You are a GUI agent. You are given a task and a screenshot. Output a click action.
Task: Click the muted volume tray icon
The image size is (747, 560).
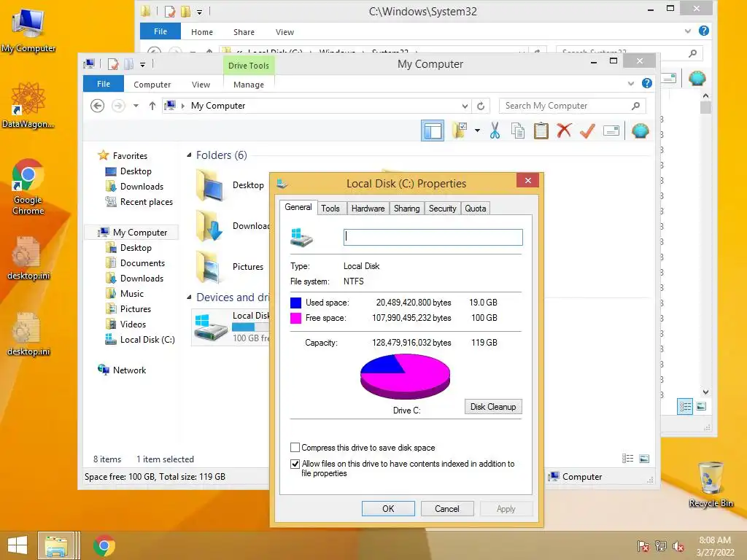(x=679, y=545)
